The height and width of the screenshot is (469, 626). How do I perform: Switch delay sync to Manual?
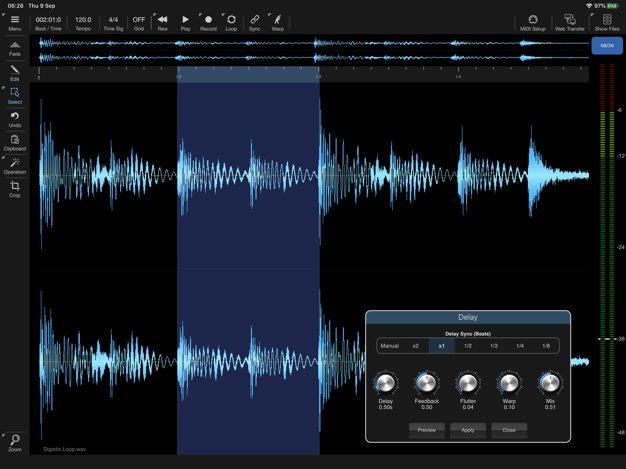click(389, 346)
